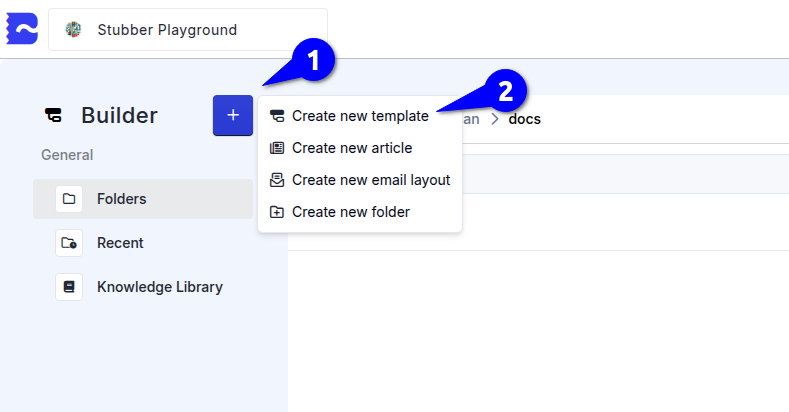
Task: Click the Stubber logo icon
Action: (x=22, y=29)
